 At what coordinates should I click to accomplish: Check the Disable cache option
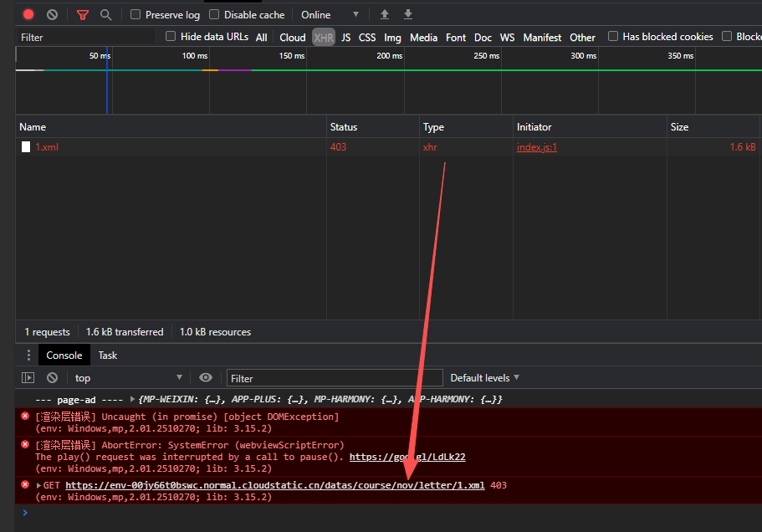coord(214,15)
